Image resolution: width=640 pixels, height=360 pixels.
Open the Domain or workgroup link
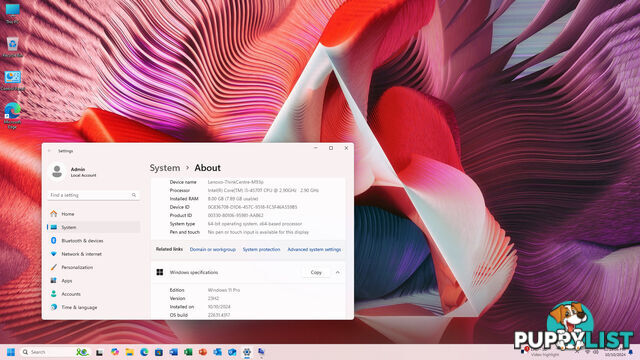pyautogui.click(x=213, y=249)
